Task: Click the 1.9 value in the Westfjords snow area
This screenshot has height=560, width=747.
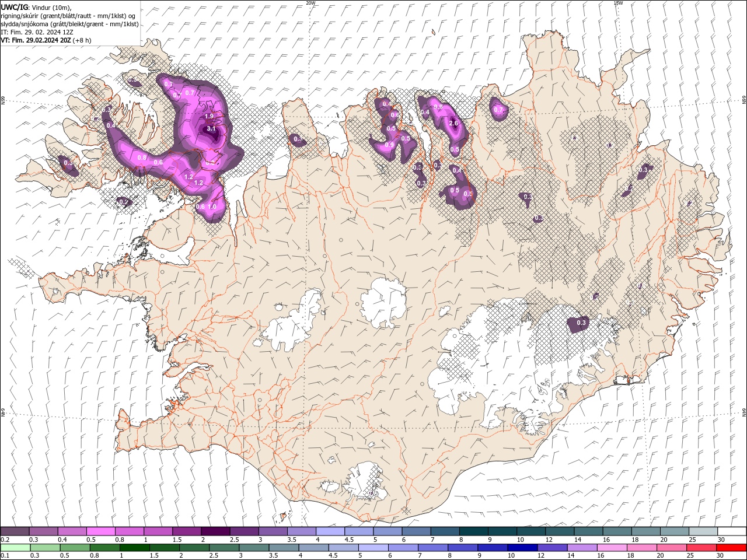Action: (x=209, y=117)
